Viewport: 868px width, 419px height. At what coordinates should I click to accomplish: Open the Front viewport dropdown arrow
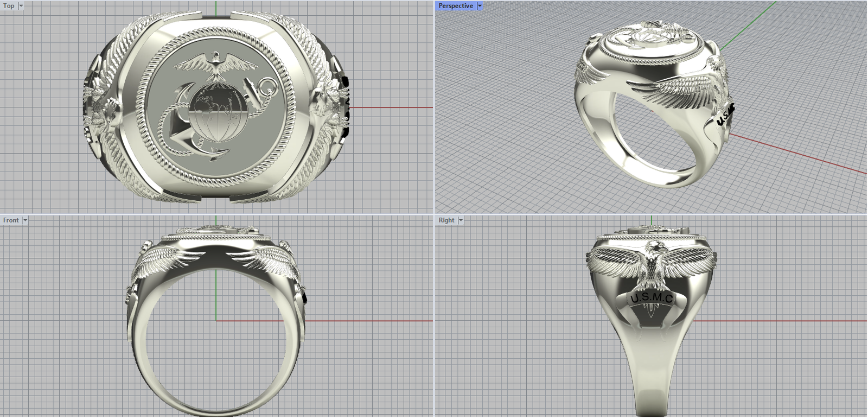point(25,220)
